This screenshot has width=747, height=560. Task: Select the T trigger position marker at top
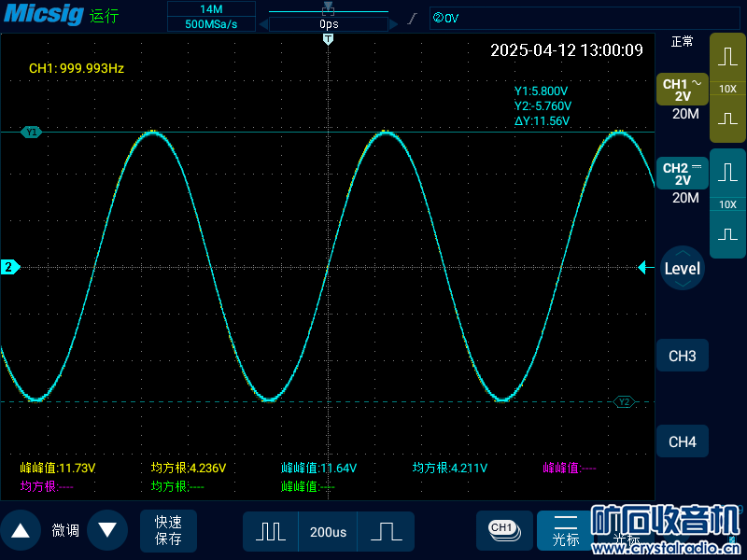coord(328,39)
